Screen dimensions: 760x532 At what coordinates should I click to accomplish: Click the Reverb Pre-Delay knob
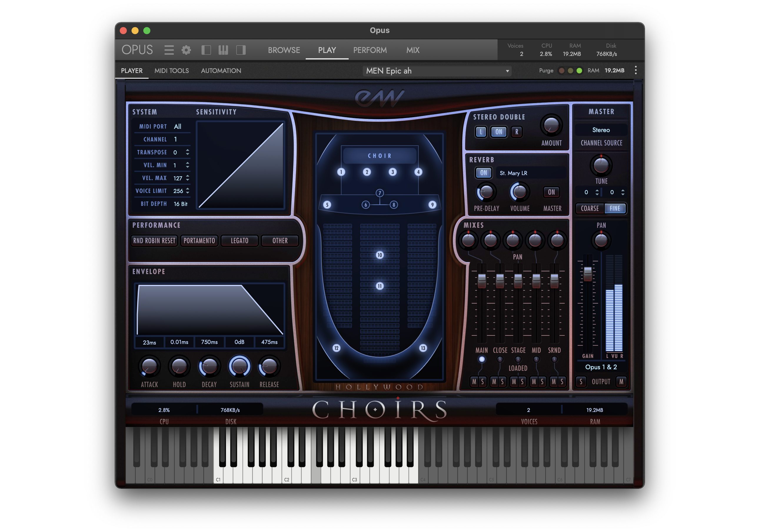point(486,192)
